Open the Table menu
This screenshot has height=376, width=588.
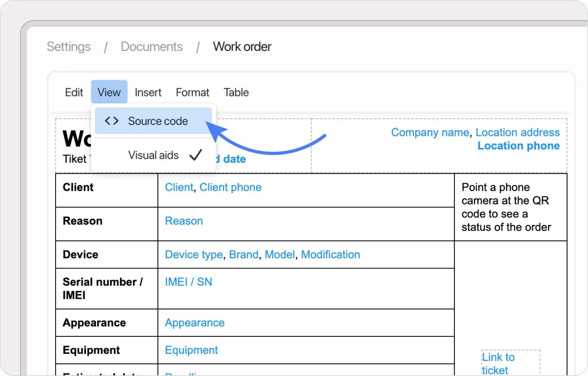tap(236, 92)
